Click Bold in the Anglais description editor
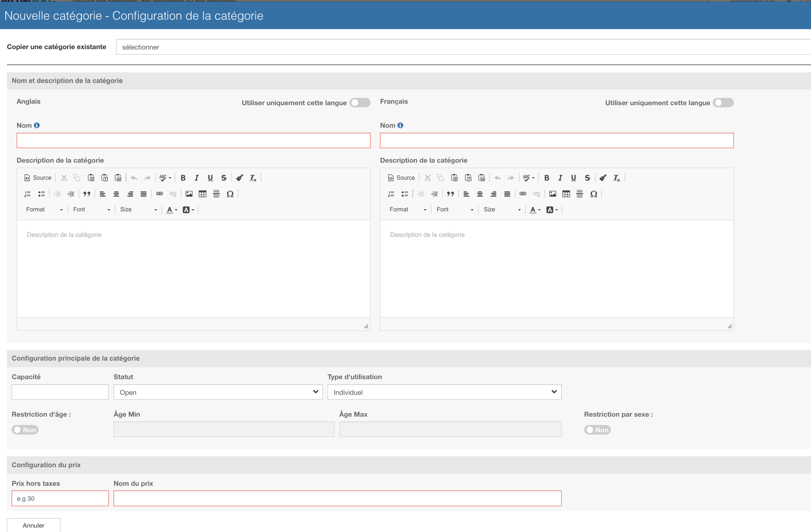The image size is (811, 532). [x=183, y=178]
